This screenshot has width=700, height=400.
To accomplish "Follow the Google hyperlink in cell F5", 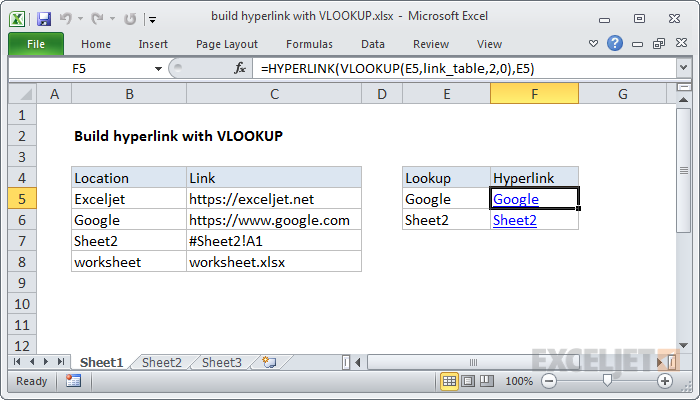I will [516, 199].
